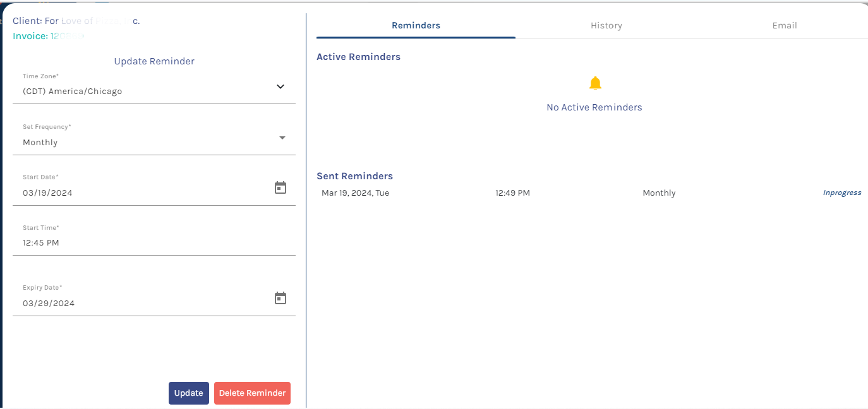This screenshot has height=409, width=868.
Task: Click Monthly in the Sent Reminders row
Action: (x=659, y=193)
